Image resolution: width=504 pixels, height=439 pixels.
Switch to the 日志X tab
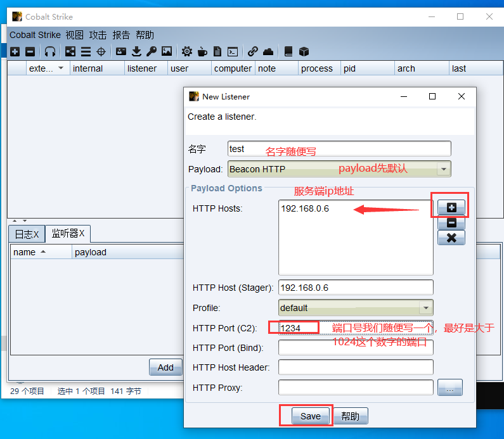click(x=27, y=234)
